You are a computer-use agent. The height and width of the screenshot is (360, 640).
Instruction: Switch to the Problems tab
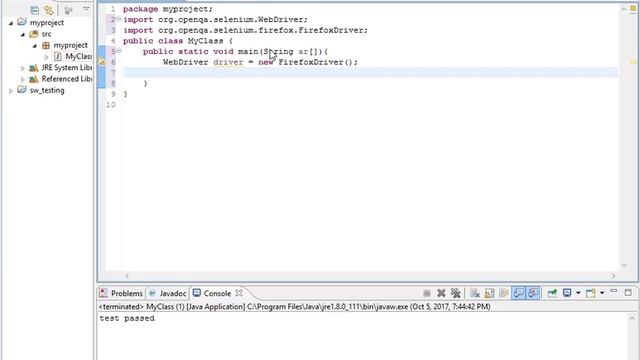tap(122, 293)
